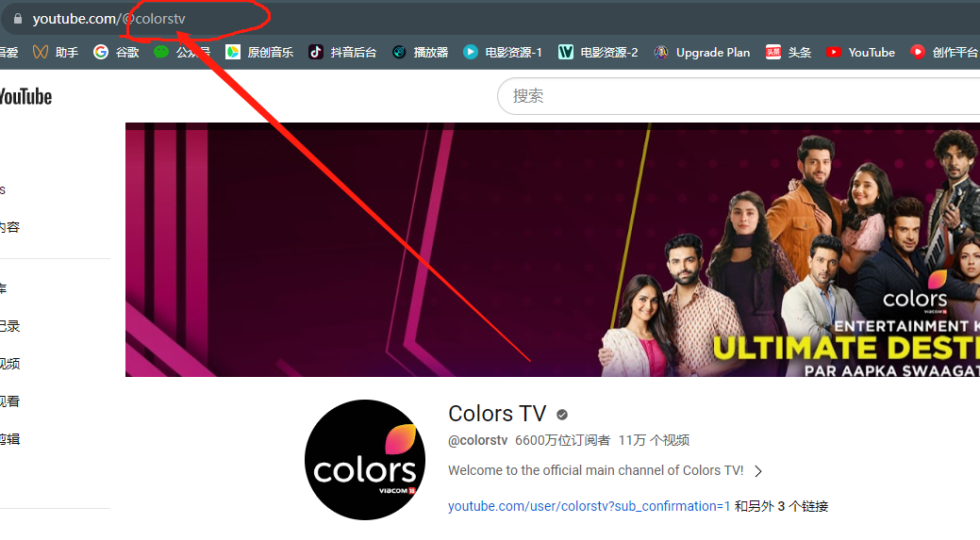Open the youtube.com/user/colorstv?sub_confirmation=1 link
Screen dimensions: 980x540
[589, 506]
